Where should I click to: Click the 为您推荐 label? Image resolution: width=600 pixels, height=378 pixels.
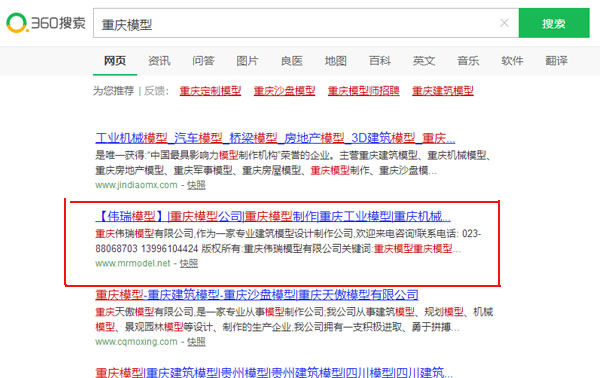point(114,91)
